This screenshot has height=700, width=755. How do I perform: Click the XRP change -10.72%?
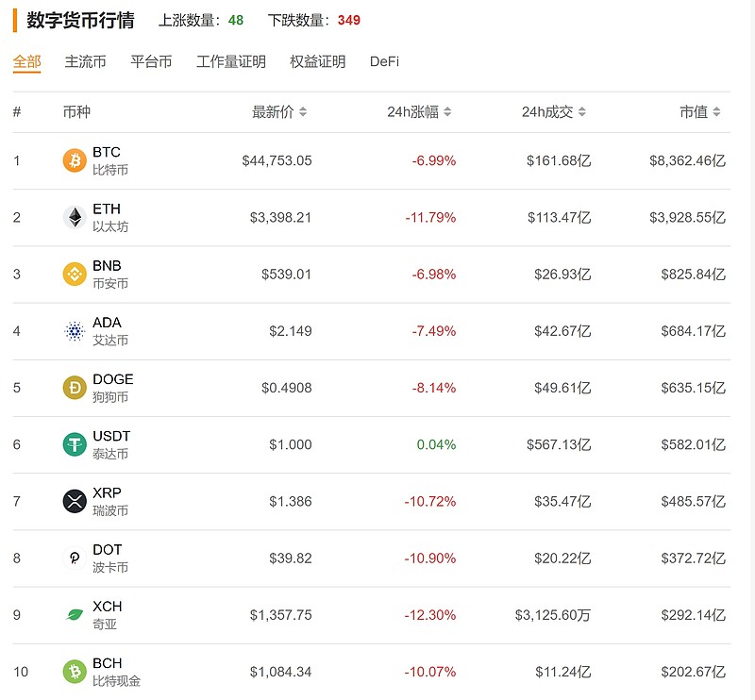430,502
